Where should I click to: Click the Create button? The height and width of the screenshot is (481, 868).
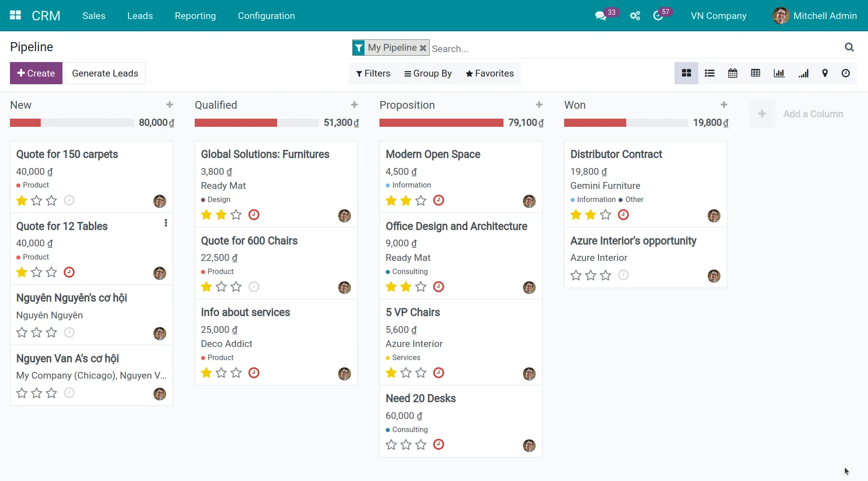pyautogui.click(x=36, y=73)
